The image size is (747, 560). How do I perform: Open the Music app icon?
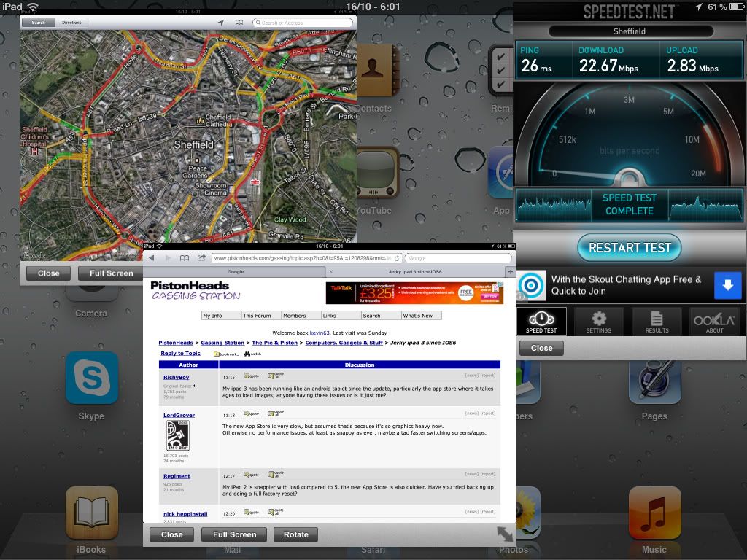(x=654, y=513)
